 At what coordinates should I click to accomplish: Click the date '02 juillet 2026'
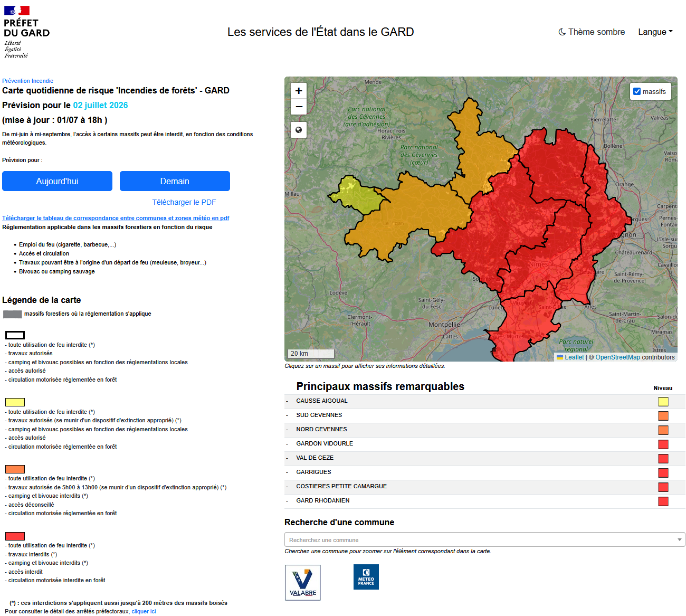(100, 105)
